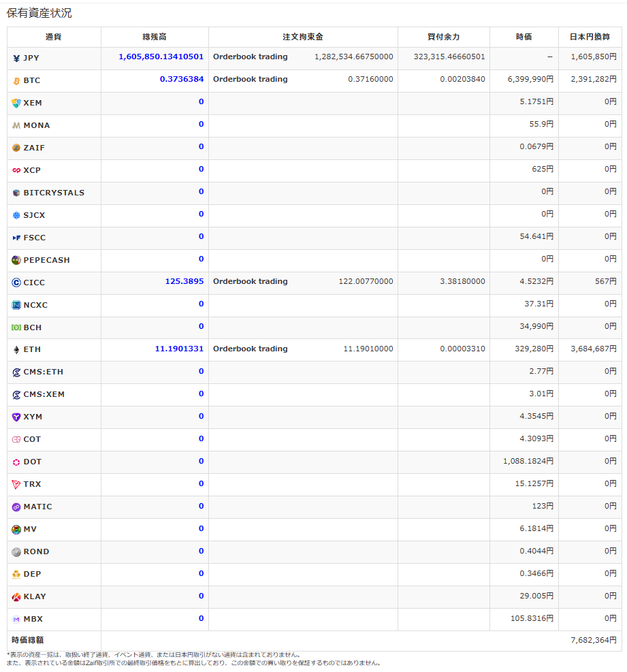Click the KLAY Klaytn icon
627x672 pixels.
(x=16, y=597)
